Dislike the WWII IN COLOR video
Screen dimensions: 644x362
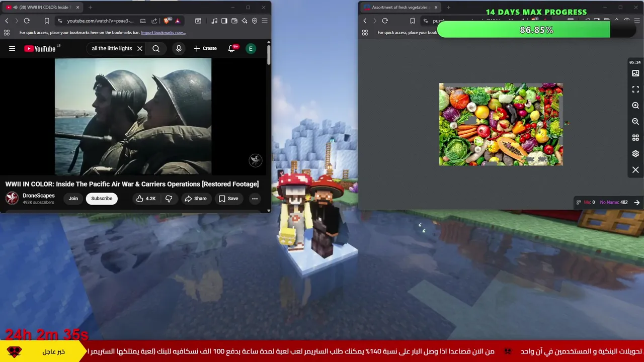(x=169, y=199)
